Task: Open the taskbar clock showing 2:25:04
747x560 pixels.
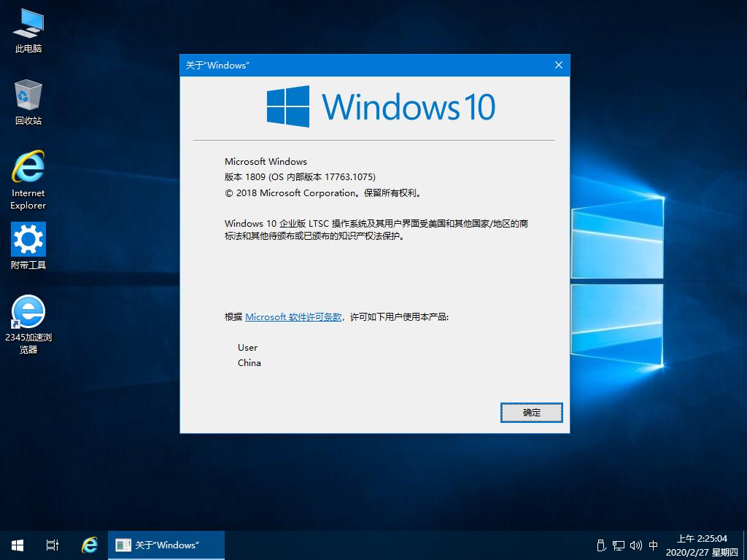Action: (x=703, y=539)
